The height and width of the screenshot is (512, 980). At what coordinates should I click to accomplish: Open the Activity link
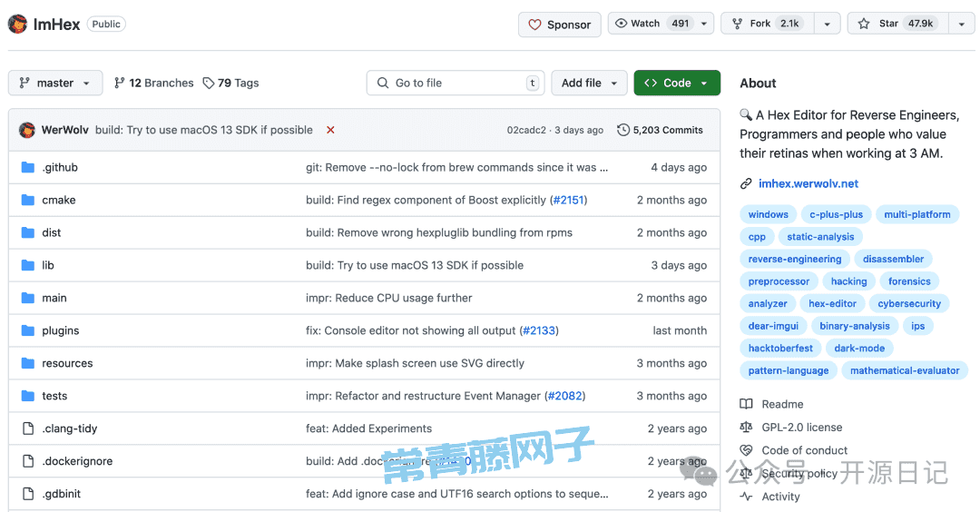point(780,497)
